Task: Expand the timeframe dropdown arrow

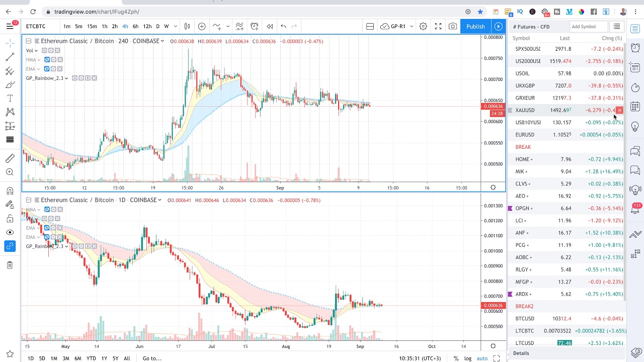Action: coord(176,26)
